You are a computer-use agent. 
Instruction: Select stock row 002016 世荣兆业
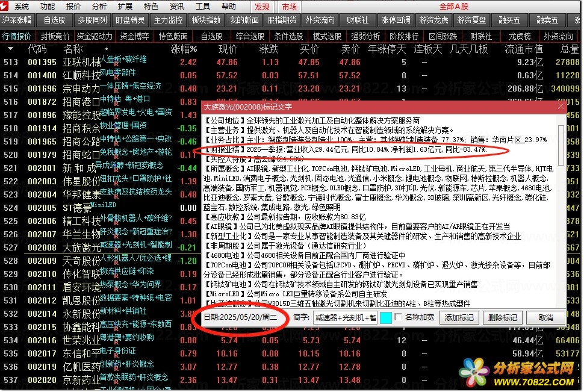point(292,340)
